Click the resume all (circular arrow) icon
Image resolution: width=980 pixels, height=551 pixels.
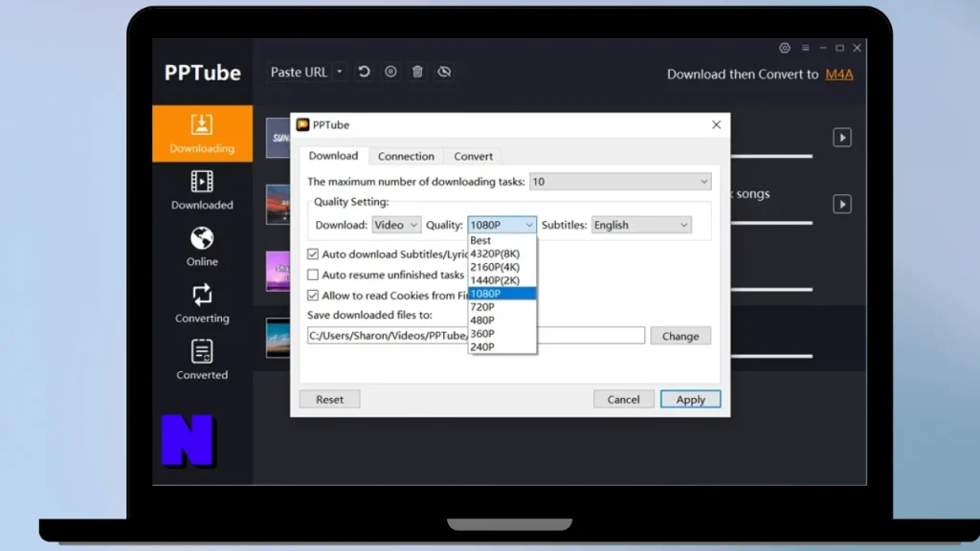[x=364, y=72]
